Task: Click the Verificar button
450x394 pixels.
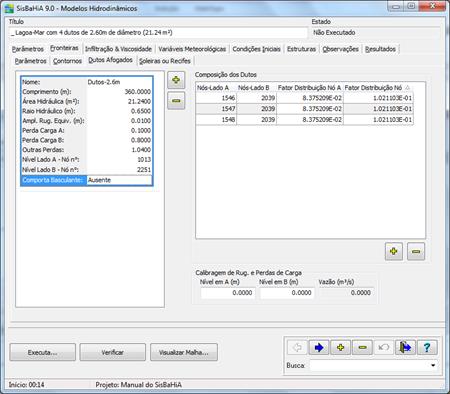Action: pyautogui.click(x=113, y=352)
